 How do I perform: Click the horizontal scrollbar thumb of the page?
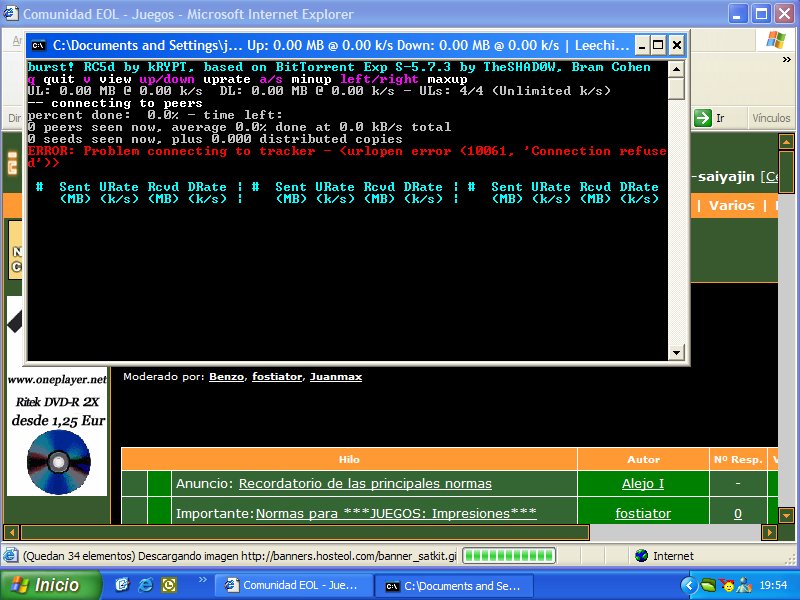click(x=305, y=533)
